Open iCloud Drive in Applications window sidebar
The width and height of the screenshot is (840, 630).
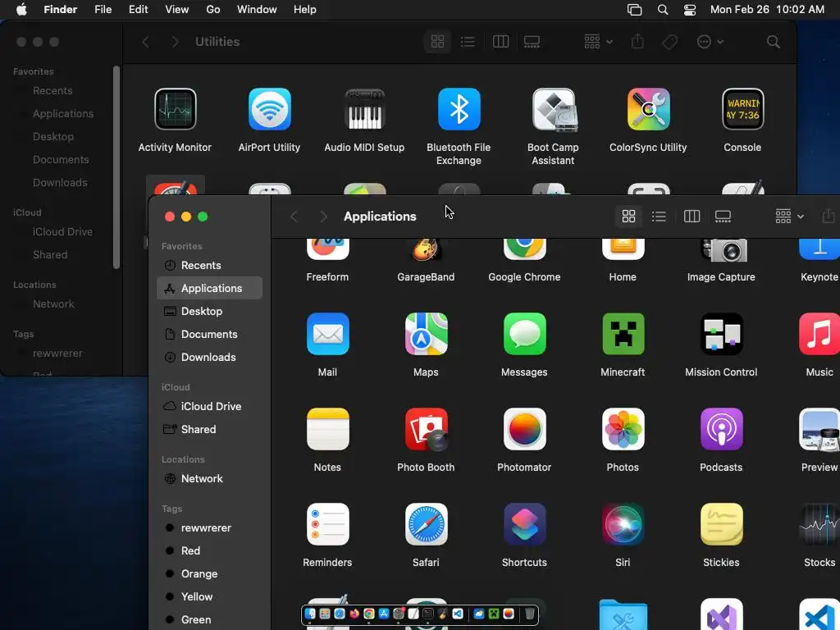pos(209,407)
